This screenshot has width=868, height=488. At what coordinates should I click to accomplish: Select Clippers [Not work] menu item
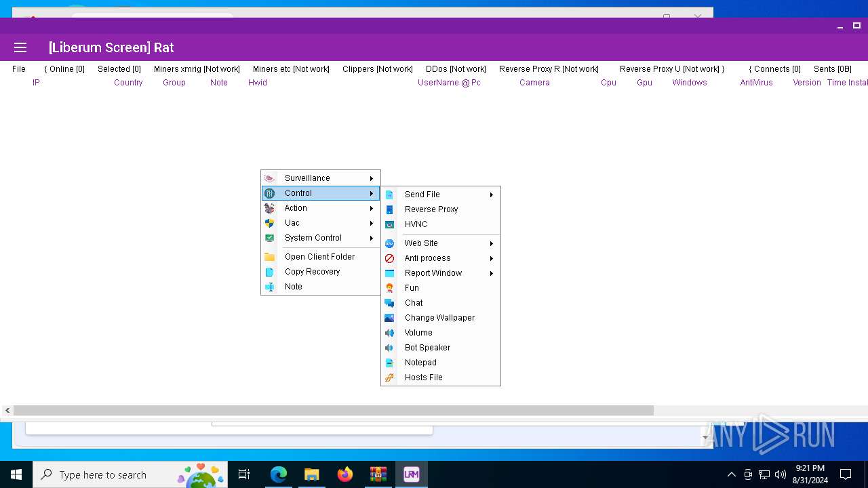click(x=378, y=69)
